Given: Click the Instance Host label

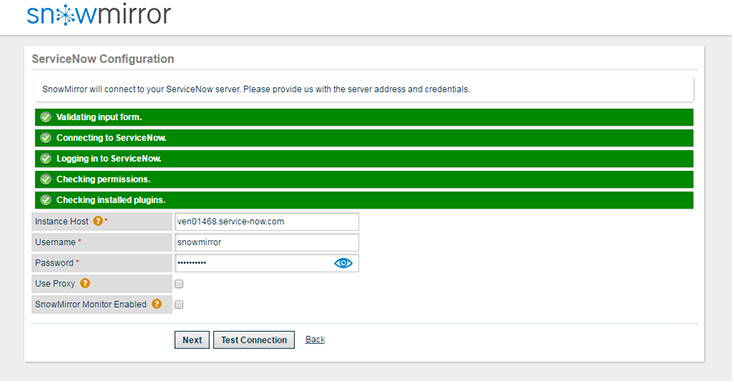Looking at the screenshot, I should pyautogui.click(x=61, y=221).
